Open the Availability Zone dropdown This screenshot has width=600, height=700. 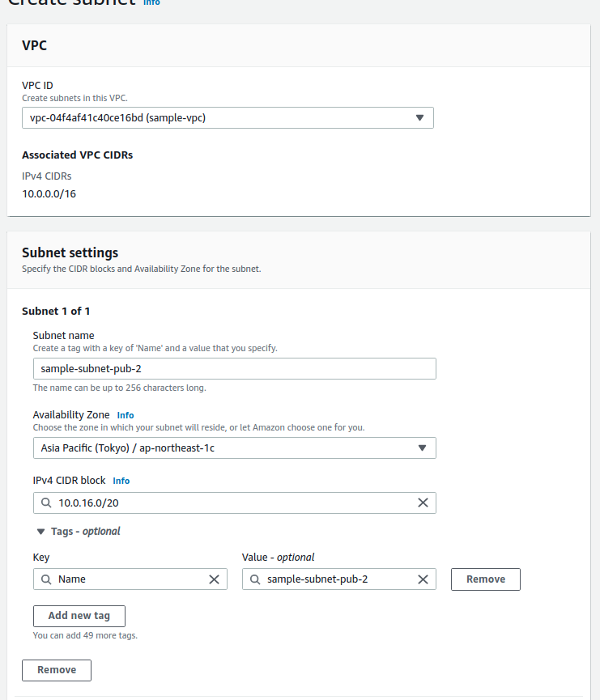pos(234,448)
